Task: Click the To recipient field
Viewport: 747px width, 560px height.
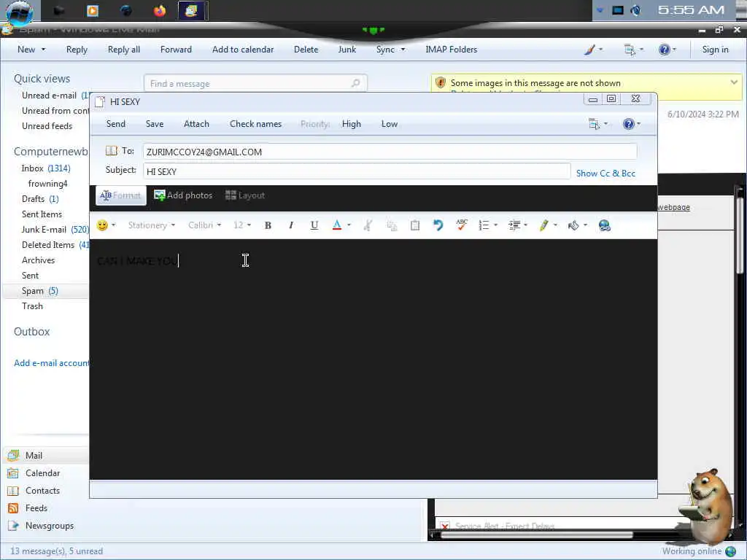Action: pyautogui.click(x=390, y=152)
